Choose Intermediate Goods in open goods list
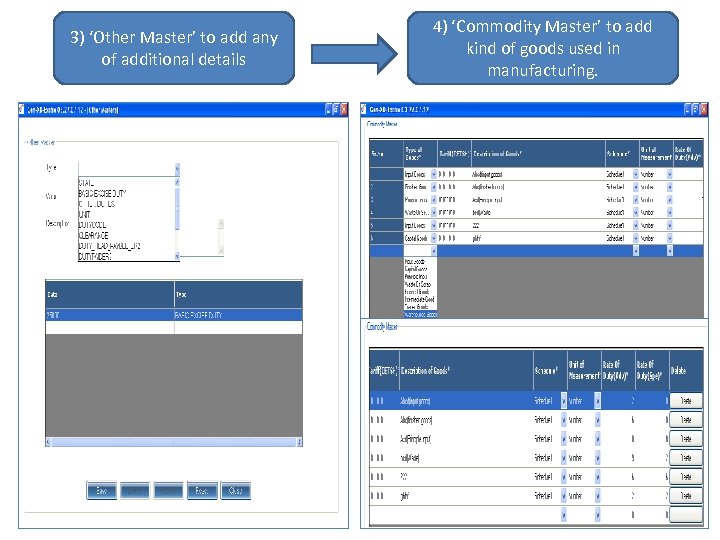Screen dimensions: 720x540 coord(420,299)
